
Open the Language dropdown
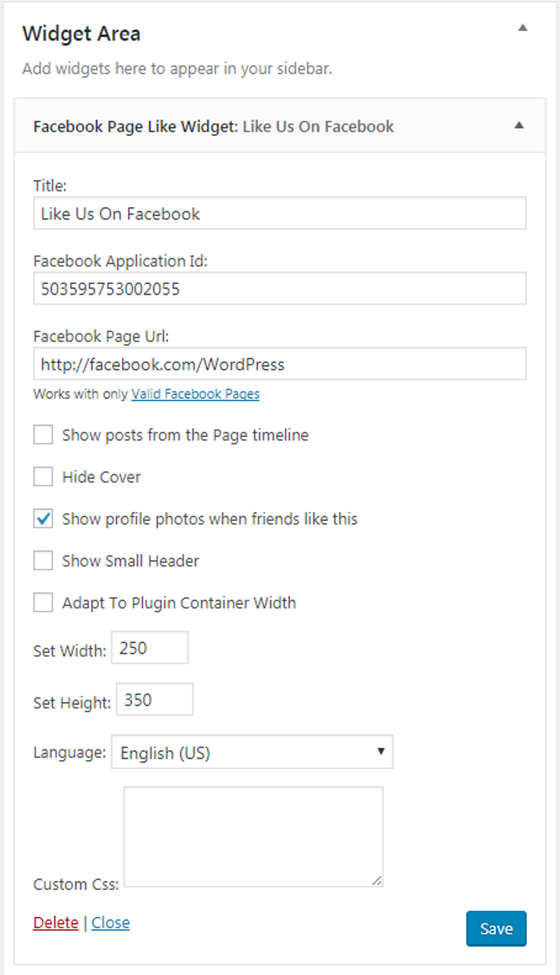pos(252,752)
